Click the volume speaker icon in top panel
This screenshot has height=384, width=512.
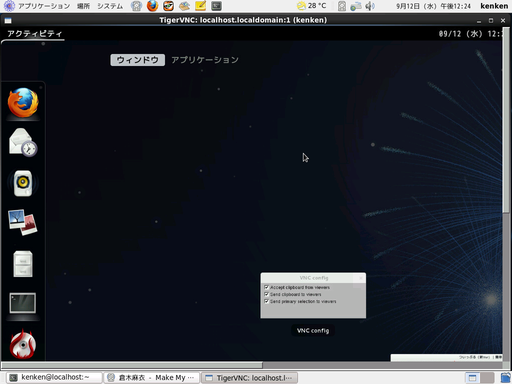[x=370, y=6]
